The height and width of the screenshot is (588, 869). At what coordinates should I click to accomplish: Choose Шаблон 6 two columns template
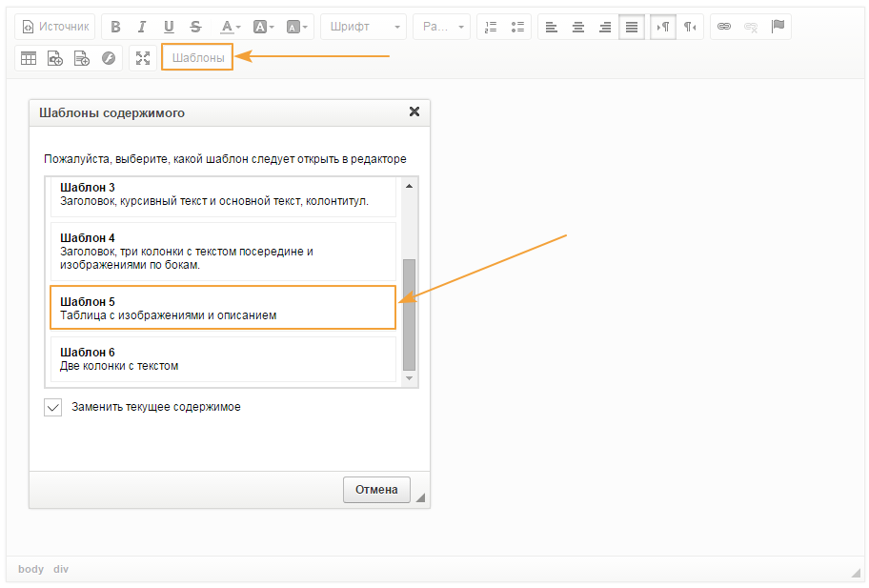tap(223, 359)
